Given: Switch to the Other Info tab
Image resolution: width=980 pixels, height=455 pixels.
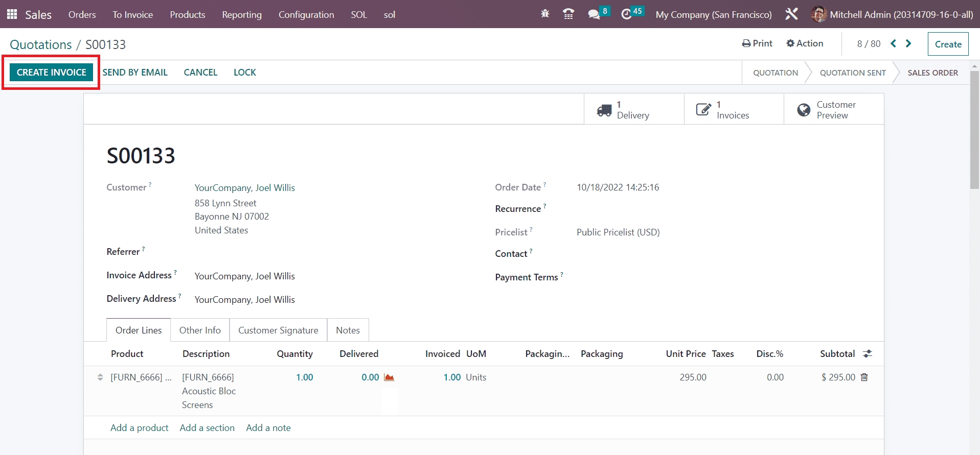Looking at the screenshot, I should pyautogui.click(x=200, y=330).
